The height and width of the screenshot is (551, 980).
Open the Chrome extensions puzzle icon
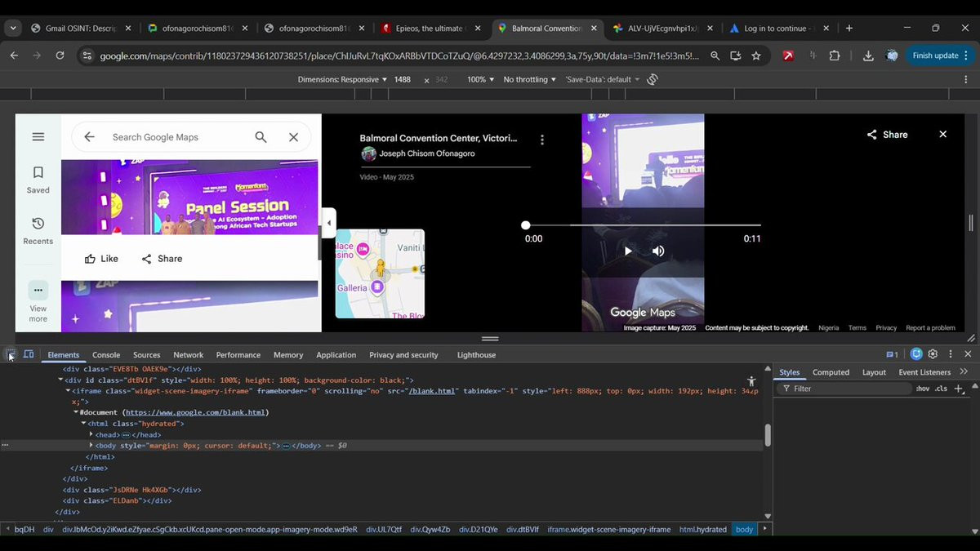tap(835, 56)
